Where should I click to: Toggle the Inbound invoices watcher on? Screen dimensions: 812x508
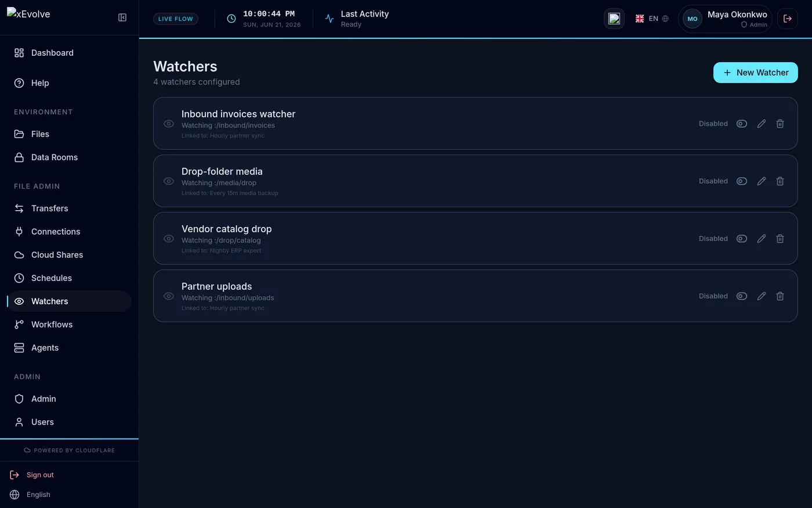pyautogui.click(x=742, y=124)
